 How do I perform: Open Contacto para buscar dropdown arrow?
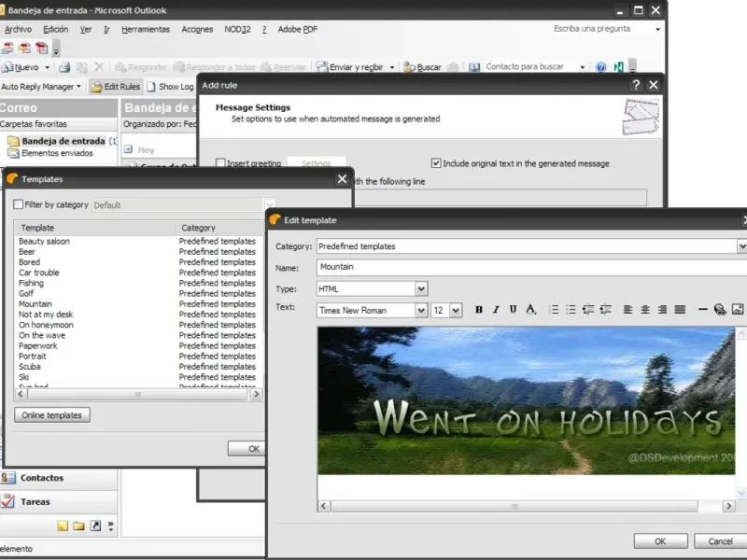(582, 67)
